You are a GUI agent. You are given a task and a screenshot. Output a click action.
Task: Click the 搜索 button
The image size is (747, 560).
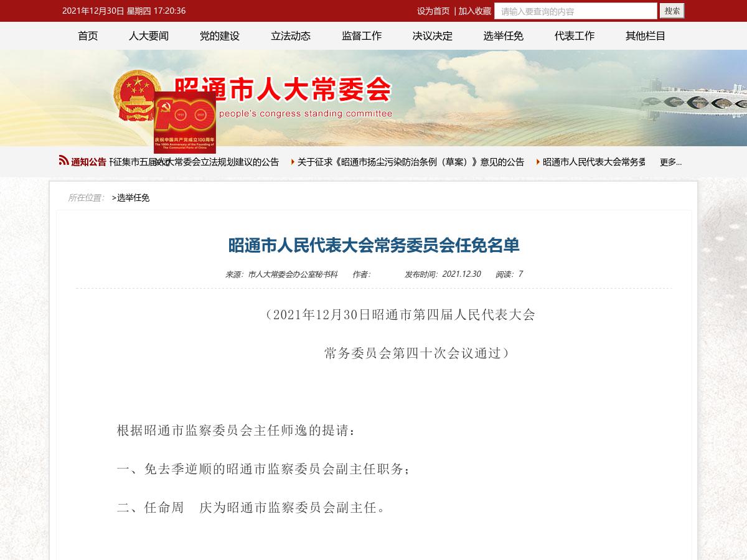tap(672, 11)
